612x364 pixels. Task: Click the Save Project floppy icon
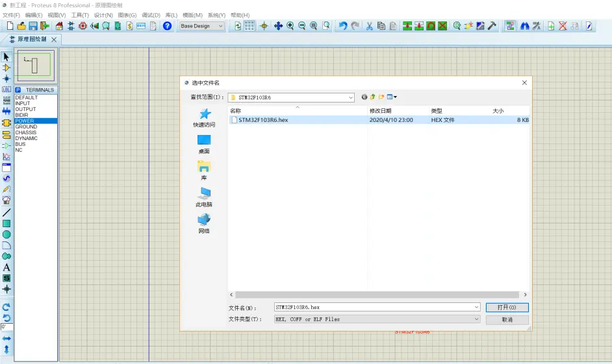(x=33, y=26)
